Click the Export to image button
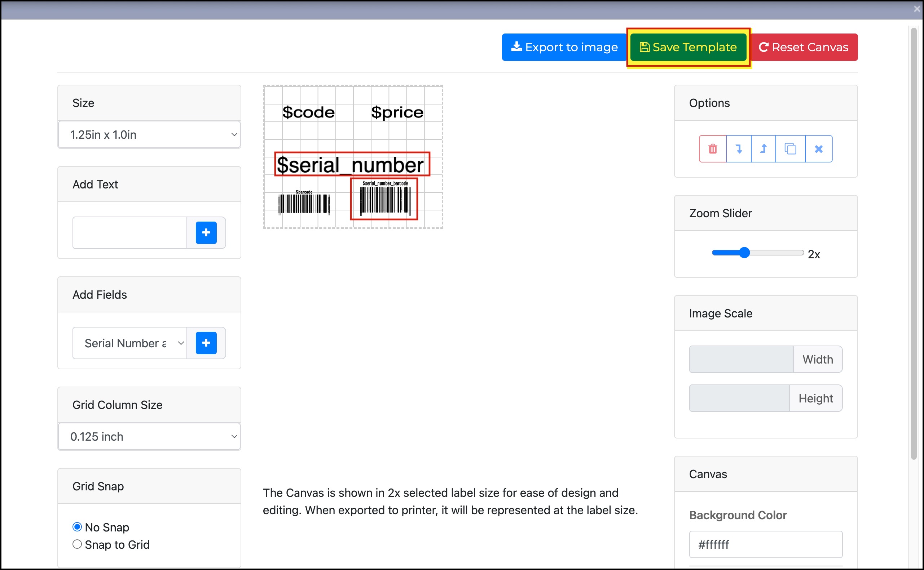924x570 pixels. 564,47
